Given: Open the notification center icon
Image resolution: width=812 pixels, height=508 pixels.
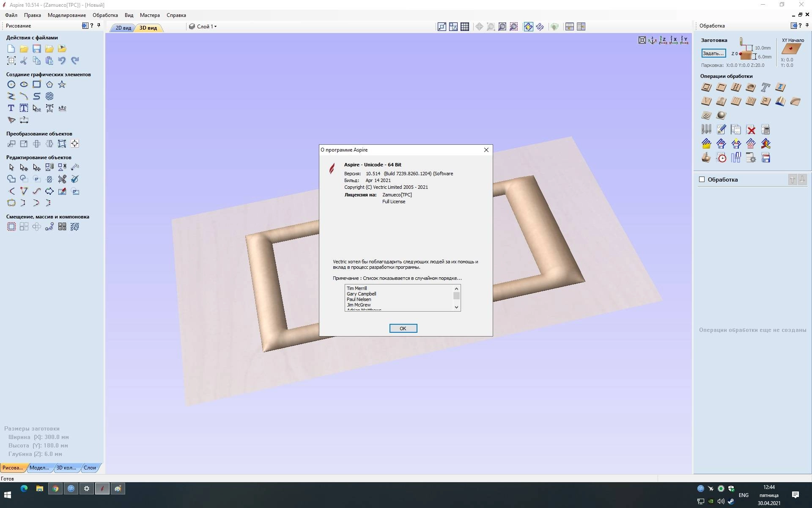Looking at the screenshot, I should pyautogui.click(x=796, y=495).
